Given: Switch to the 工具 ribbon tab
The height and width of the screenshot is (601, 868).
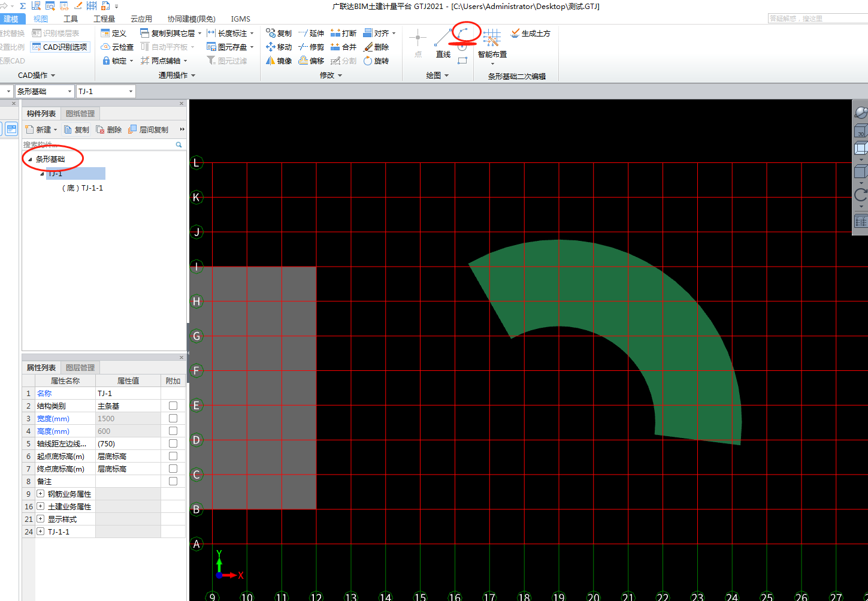Looking at the screenshot, I should pyautogui.click(x=71, y=19).
